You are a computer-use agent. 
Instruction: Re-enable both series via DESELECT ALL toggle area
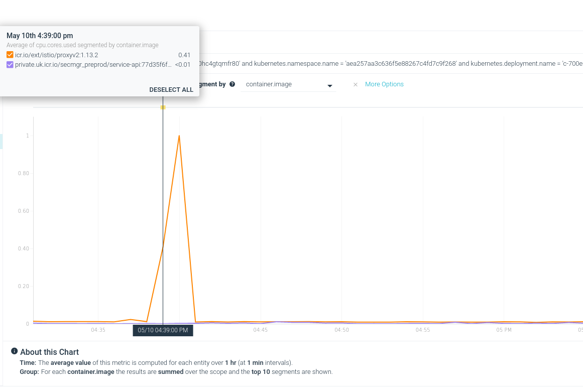click(x=171, y=89)
